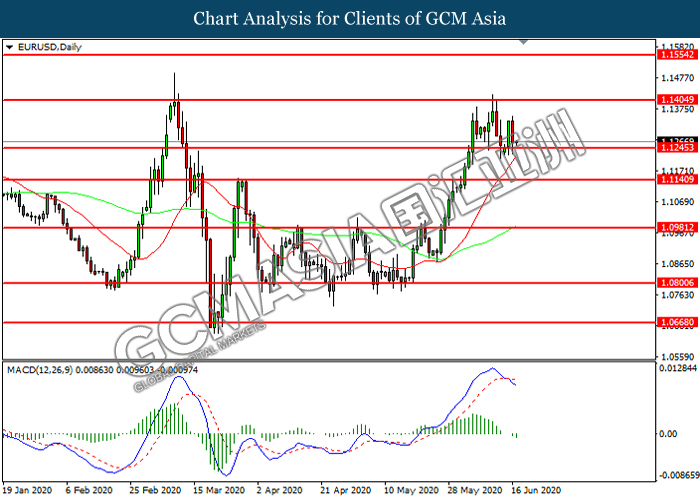The height and width of the screenshot is (500, 700).
Task: Click the 10 May 2020 date label
Action: pos(411,490)
